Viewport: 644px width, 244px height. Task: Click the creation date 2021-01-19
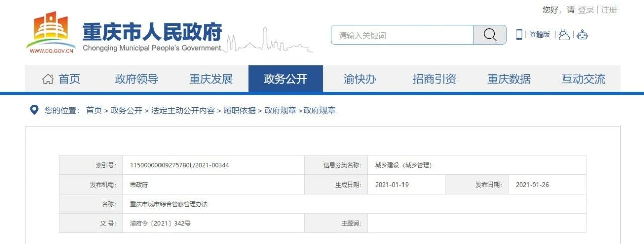point(392,185)
